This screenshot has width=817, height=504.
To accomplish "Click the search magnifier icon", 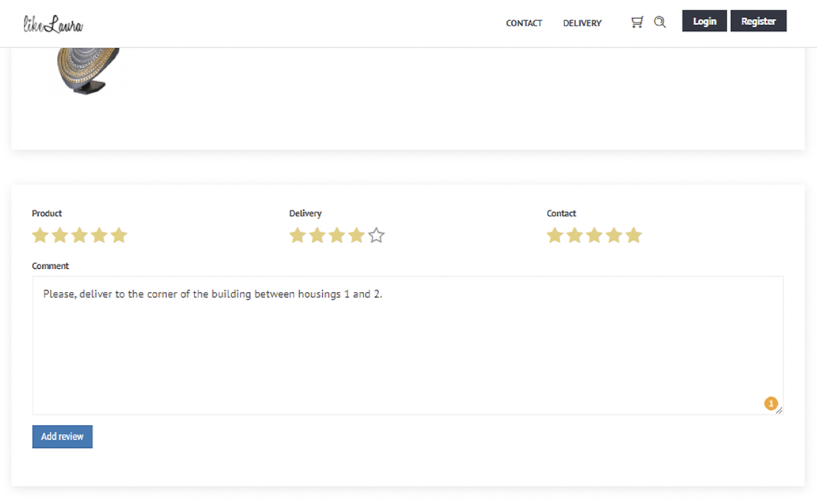I will pos(659,22).
